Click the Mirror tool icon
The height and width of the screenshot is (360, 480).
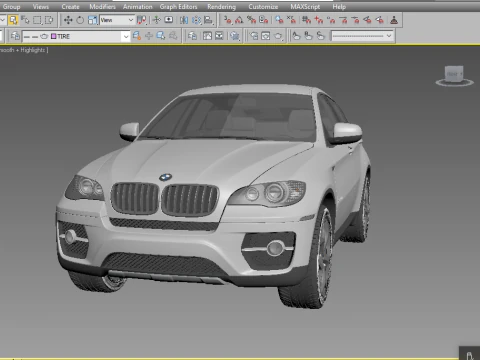(x=184, y=20)
